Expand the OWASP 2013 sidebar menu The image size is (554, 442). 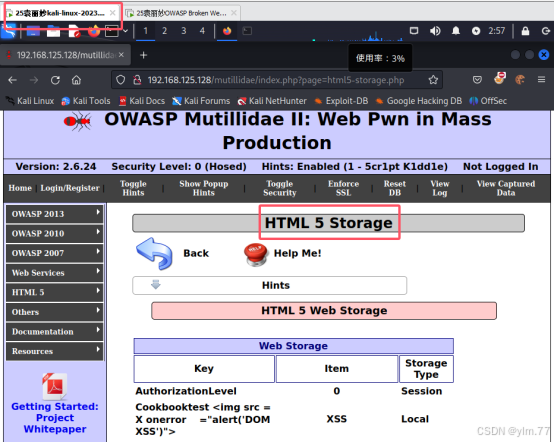(54, 214)
